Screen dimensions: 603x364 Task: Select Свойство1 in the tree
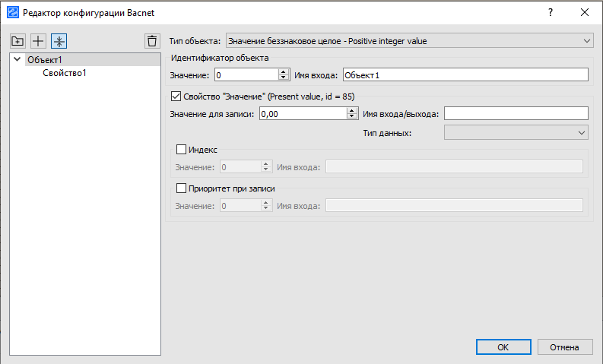[x=65, y=73]
